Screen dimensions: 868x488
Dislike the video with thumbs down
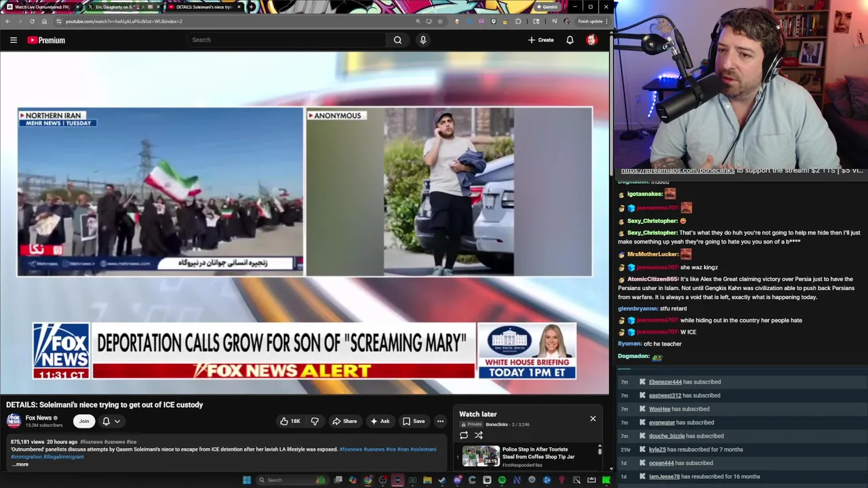pos(315,422)
